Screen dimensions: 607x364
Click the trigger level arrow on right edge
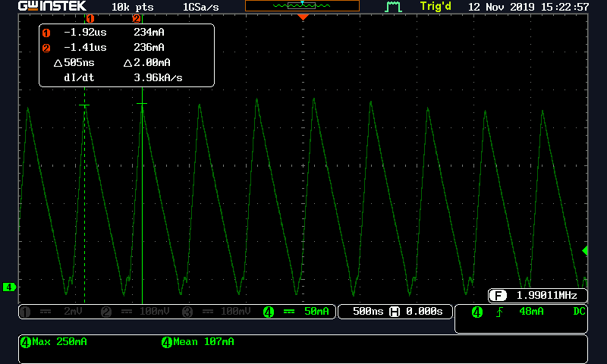585,251
